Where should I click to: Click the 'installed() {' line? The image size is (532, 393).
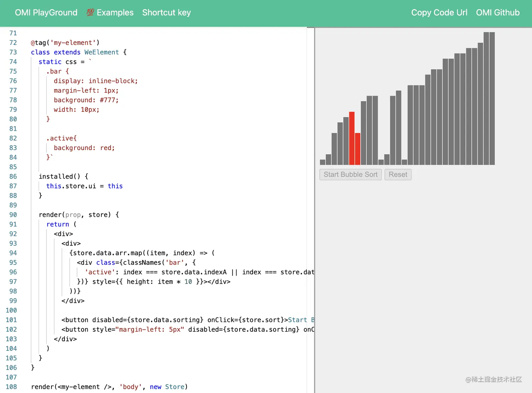63,176
